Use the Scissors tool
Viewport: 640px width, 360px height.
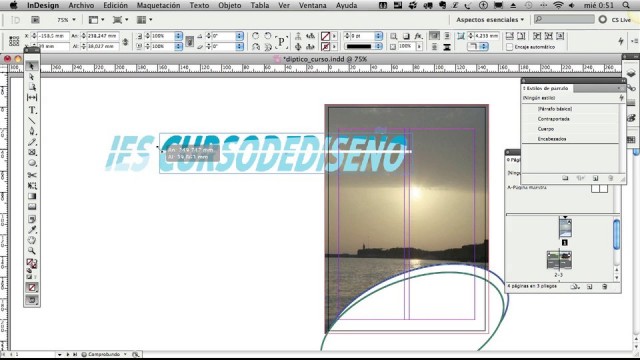point(32,175)
